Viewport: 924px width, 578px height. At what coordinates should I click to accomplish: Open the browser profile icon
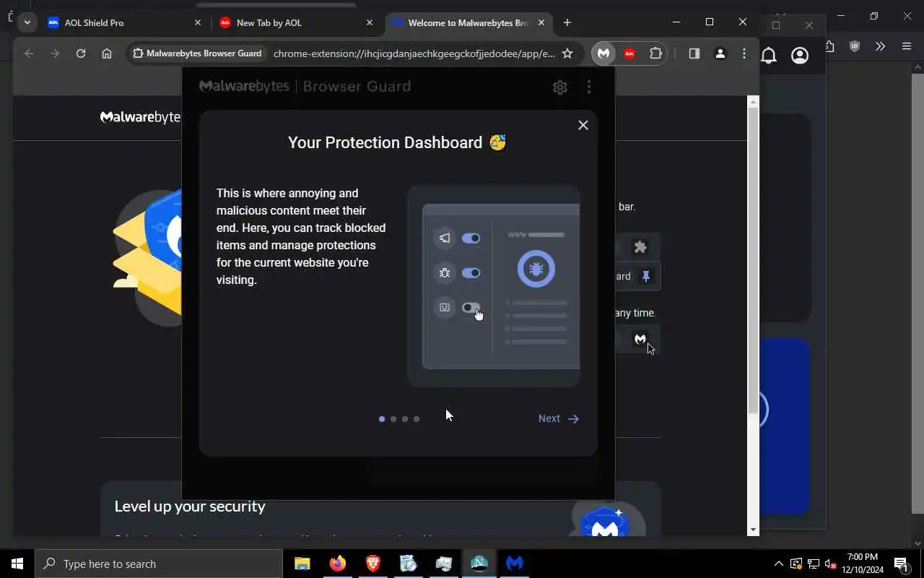[720, 53]
